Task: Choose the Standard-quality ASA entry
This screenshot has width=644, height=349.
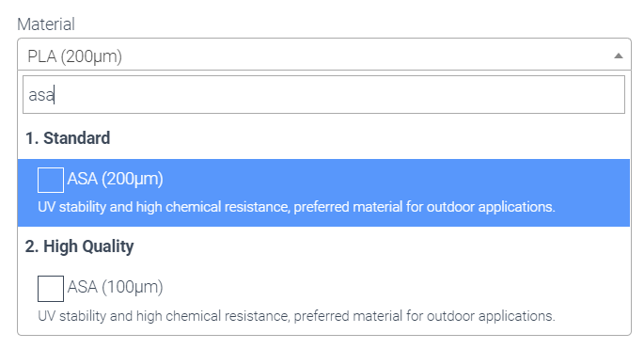Action: 323,193
